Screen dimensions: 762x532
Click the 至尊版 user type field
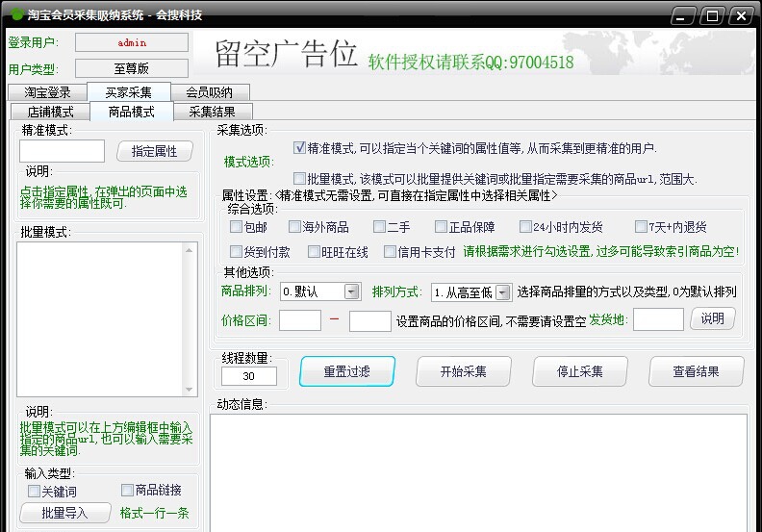[x=132, y=68]
